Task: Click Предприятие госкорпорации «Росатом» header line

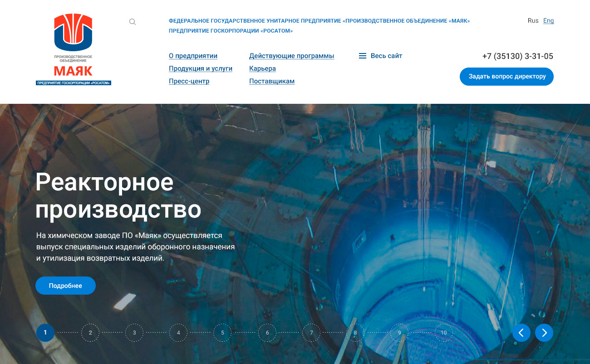Action: 231,31
